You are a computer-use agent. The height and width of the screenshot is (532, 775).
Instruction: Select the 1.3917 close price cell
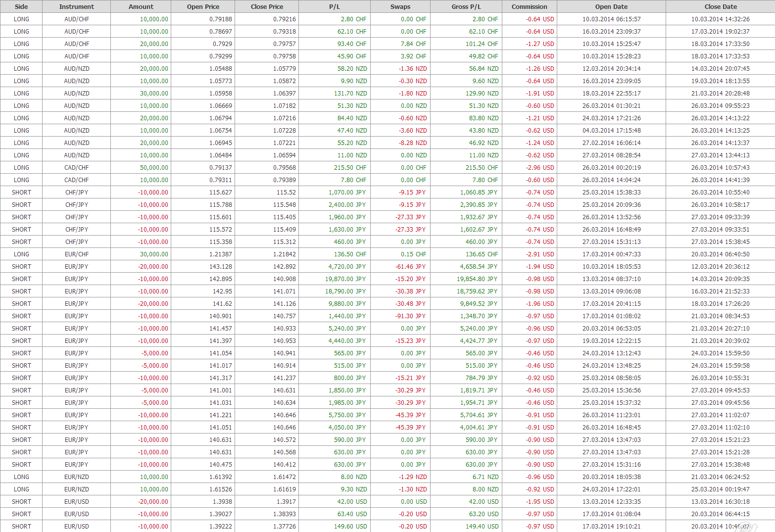coord(286,502)
